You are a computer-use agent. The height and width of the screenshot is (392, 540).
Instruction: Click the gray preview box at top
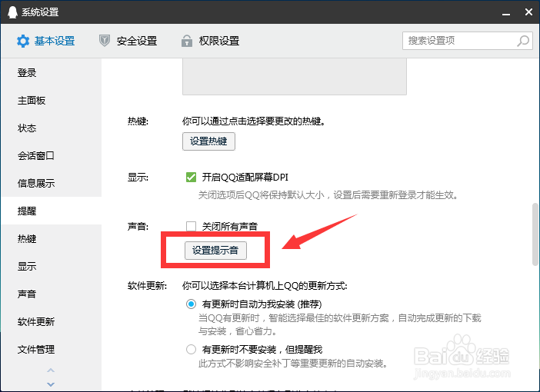coord(295,76)
